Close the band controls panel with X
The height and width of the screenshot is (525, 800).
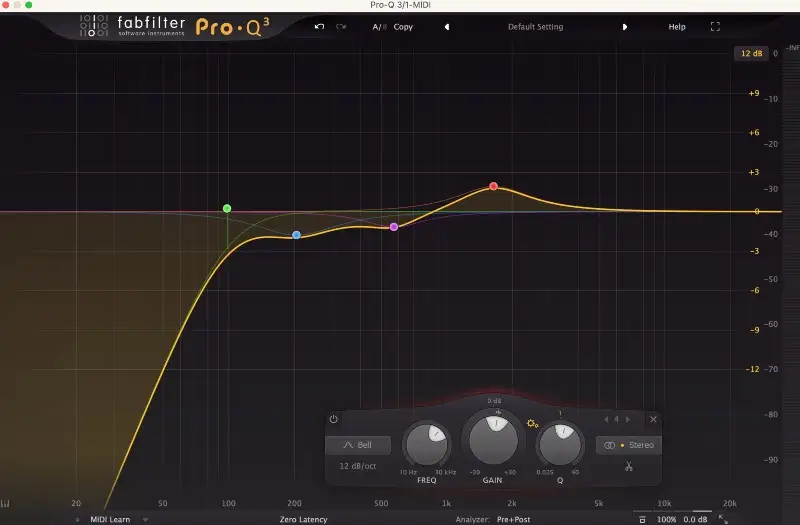(x=653, y=419)
